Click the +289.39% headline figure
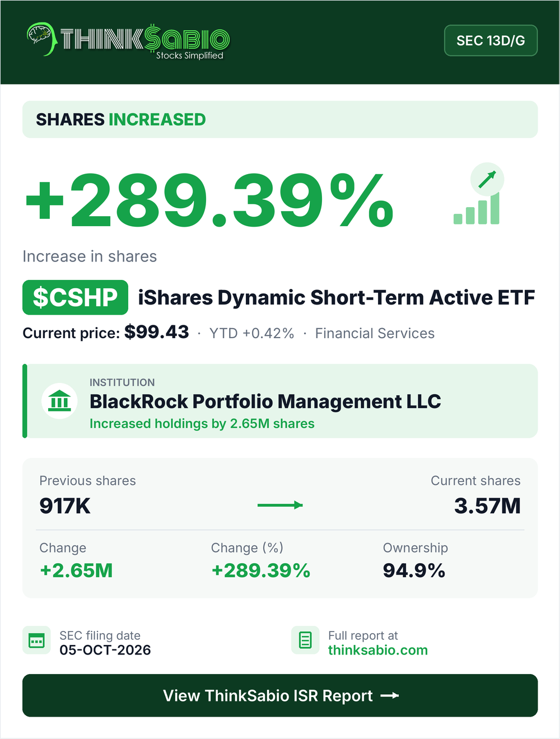This screenshot has height=739, width=560. coord(210,200)
